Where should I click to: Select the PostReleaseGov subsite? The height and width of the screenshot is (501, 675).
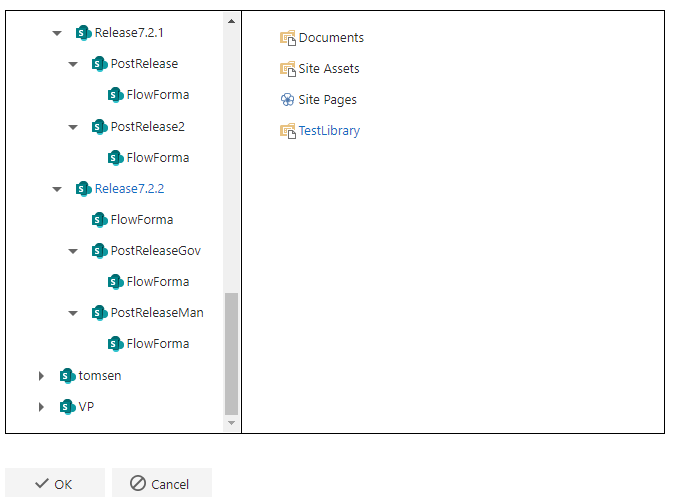tap(156, 250)
